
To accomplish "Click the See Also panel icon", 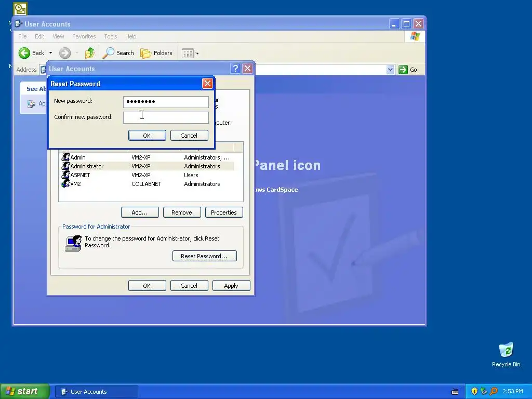I will tap(31, 104).
